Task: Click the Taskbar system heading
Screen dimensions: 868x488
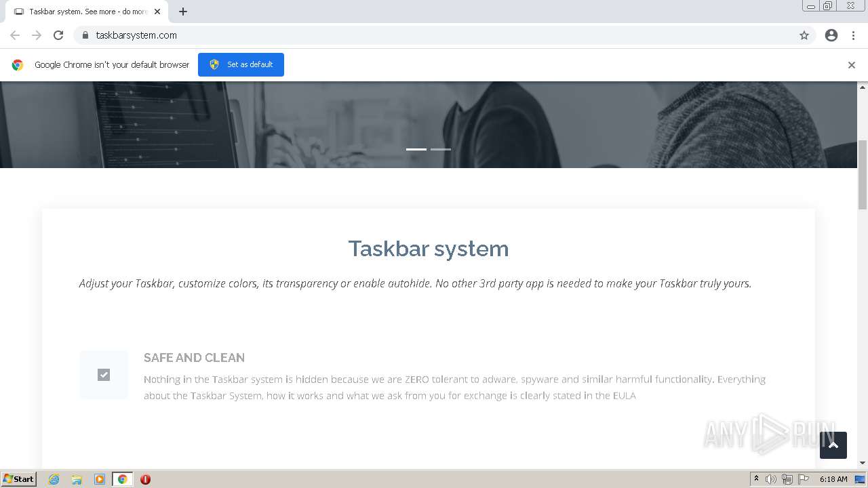Action: point(429,249)
